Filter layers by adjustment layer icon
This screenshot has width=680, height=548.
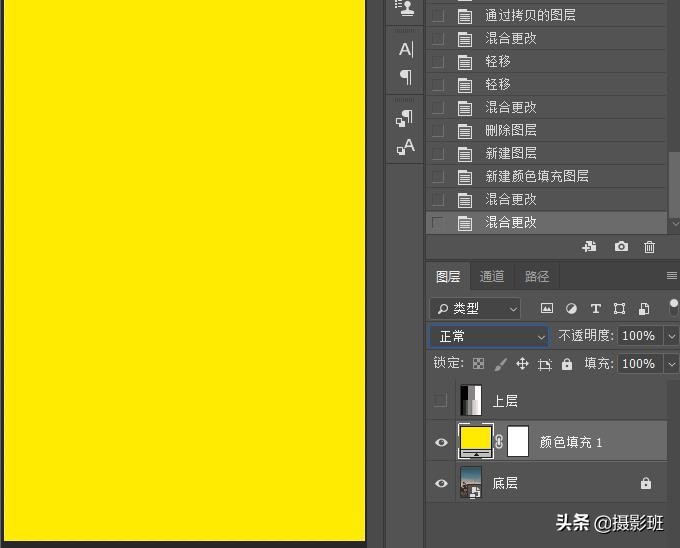pyautogui.click(x=572, y=308)
